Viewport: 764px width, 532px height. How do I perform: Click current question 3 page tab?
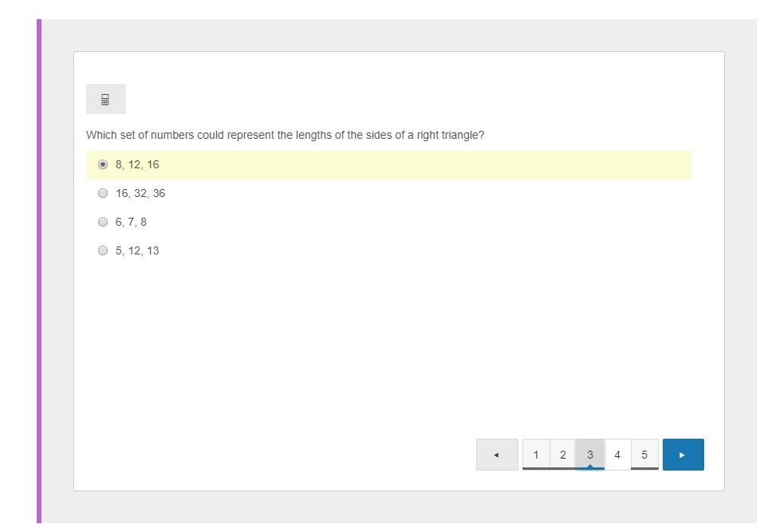click(x=590, y=453)
